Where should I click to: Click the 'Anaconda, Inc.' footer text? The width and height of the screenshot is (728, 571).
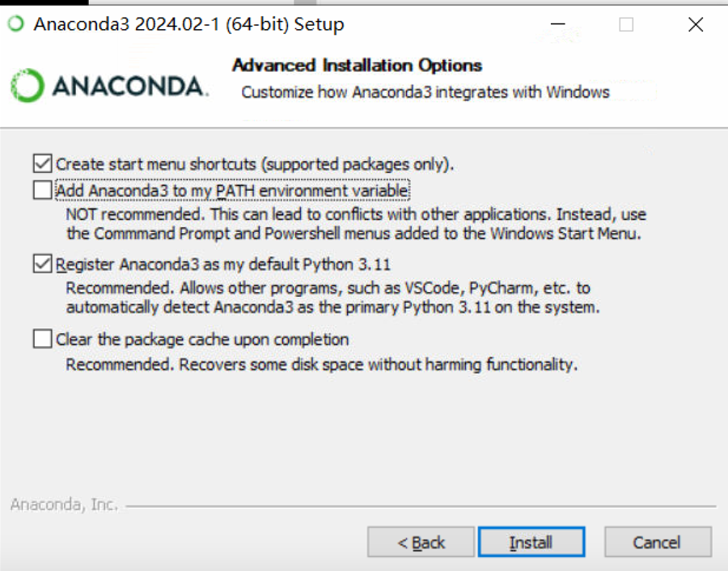point(64,504)
